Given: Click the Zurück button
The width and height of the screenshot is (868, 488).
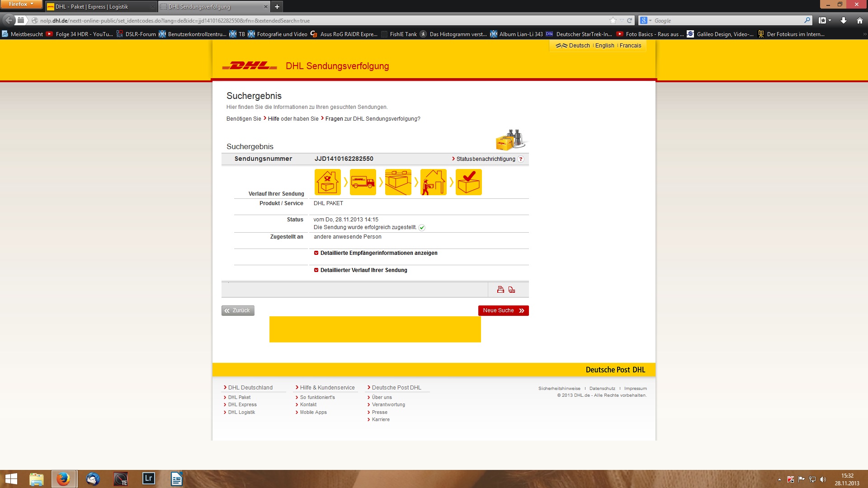Looking at the screenshot, I should (x=238, y=310).
